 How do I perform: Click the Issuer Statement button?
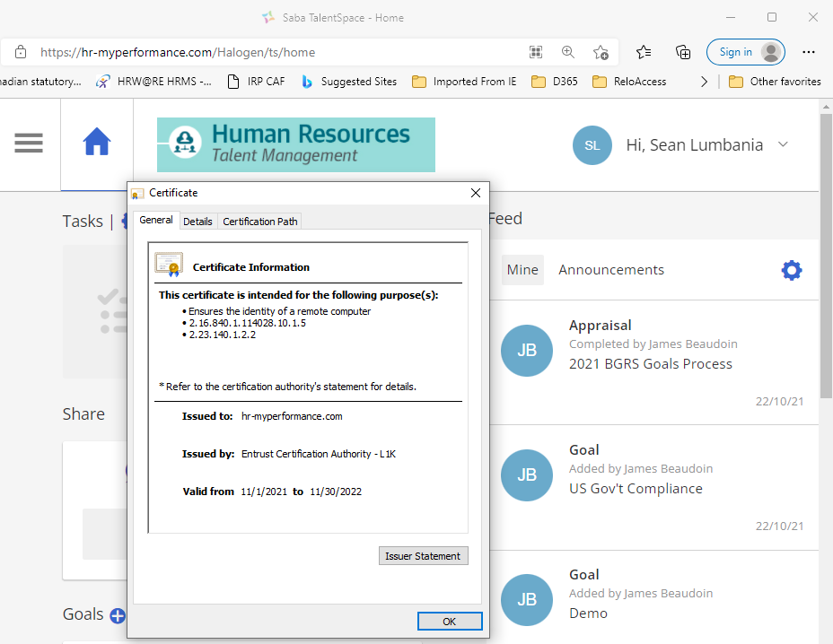coord(423,556)
